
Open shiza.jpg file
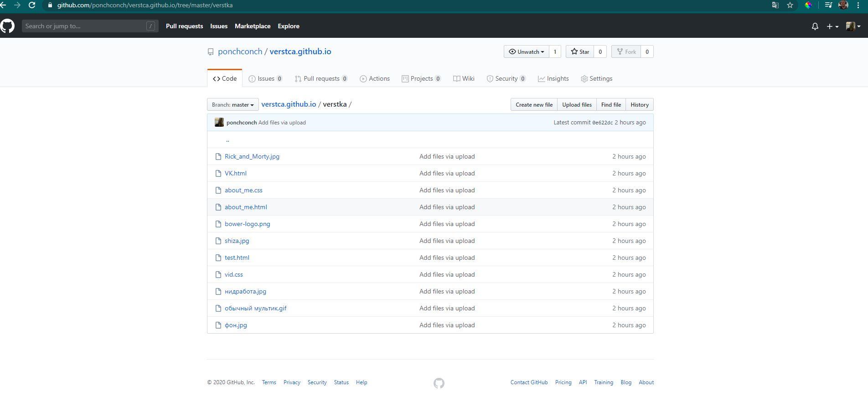[x=237, y=241]
